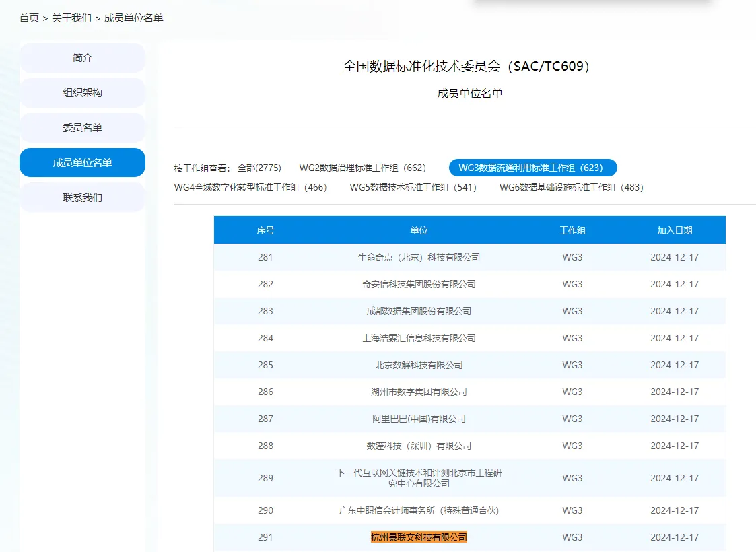
Task: Click the 首页 breadcrumb link
Action: coord(29,18)
